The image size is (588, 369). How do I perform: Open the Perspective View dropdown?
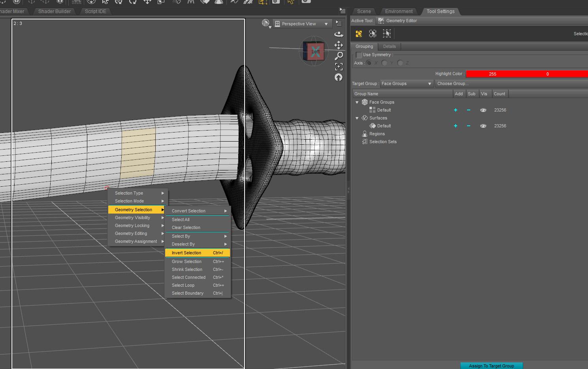302,23
